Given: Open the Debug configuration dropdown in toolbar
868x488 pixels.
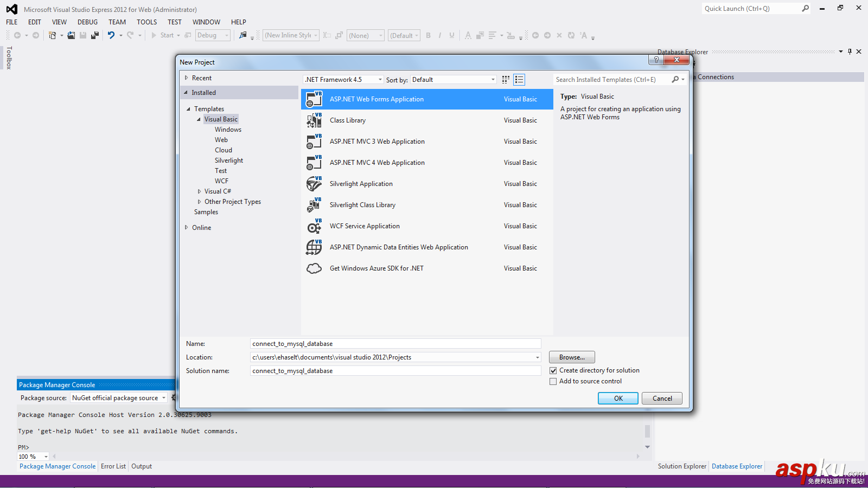Looking at the screenshot, I should [227, 36].
